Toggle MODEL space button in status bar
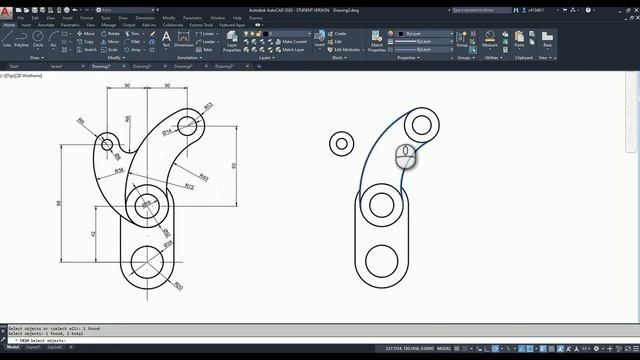 pyautogui.click(x=444, y=349)
